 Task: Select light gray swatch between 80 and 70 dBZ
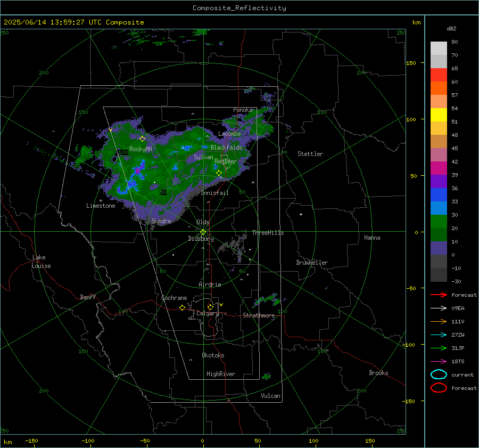point(439,48)
